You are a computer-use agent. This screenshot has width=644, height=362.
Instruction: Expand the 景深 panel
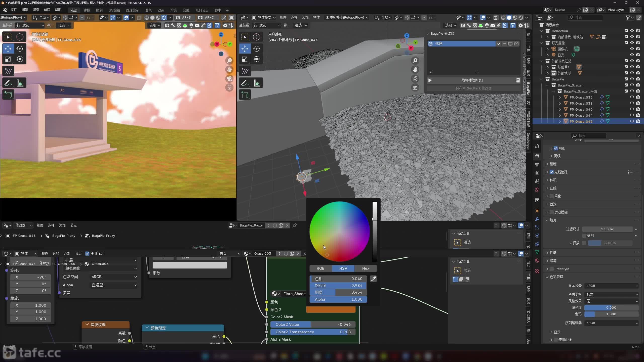point(553,204)
